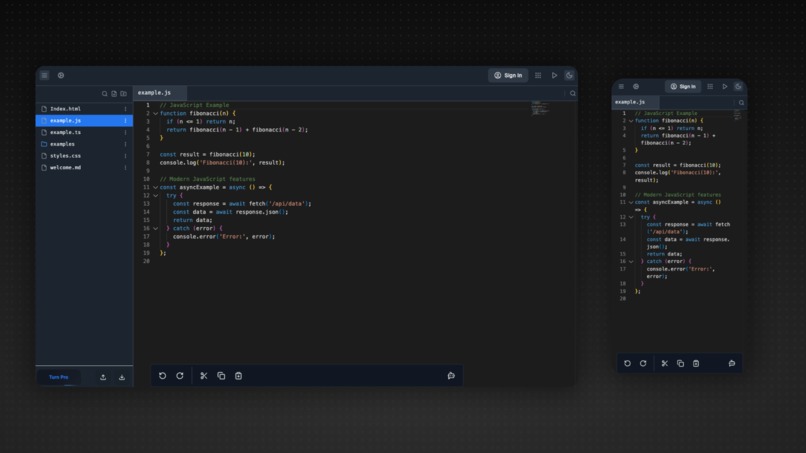
Task: Open grid icon in mobile preview header
Action: 710,86
